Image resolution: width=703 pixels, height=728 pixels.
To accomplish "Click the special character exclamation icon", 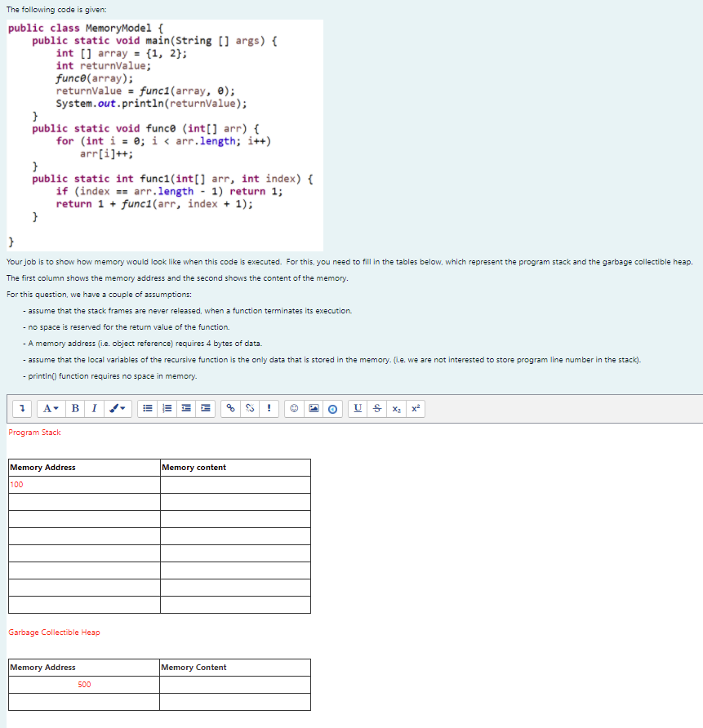I will pos(269,408).
